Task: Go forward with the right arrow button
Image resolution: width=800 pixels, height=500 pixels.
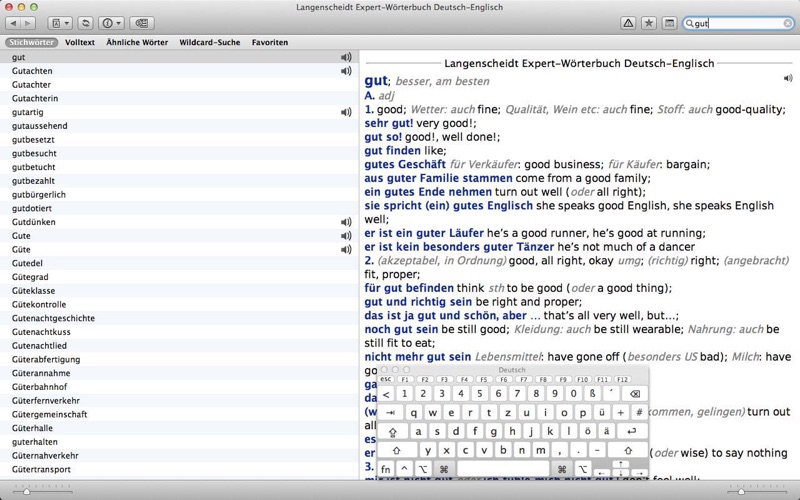Action: pos(28,23)
